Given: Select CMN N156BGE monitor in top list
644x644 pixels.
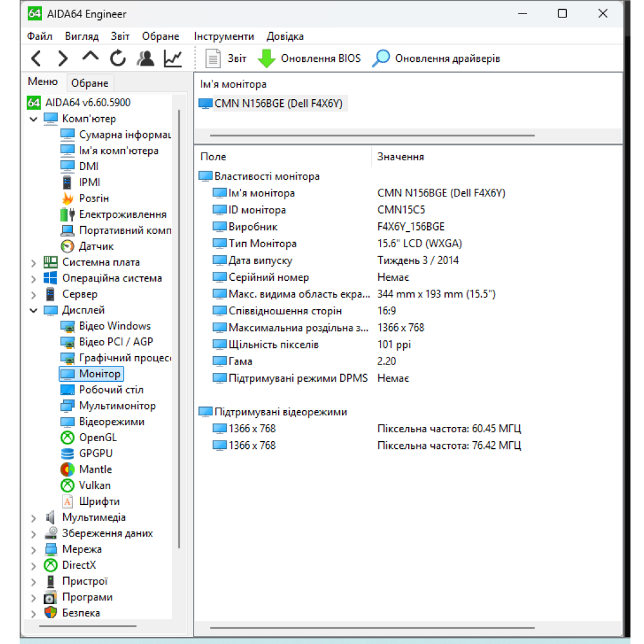Looking at the screenshot, I should pos(272,104).
